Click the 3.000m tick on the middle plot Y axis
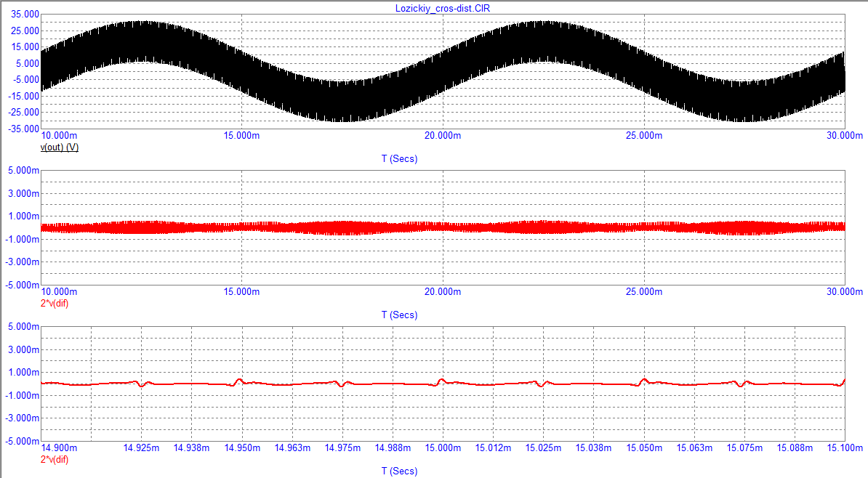Image resolution: width=868 pixels, height=478 pixels. click(24, 194)
